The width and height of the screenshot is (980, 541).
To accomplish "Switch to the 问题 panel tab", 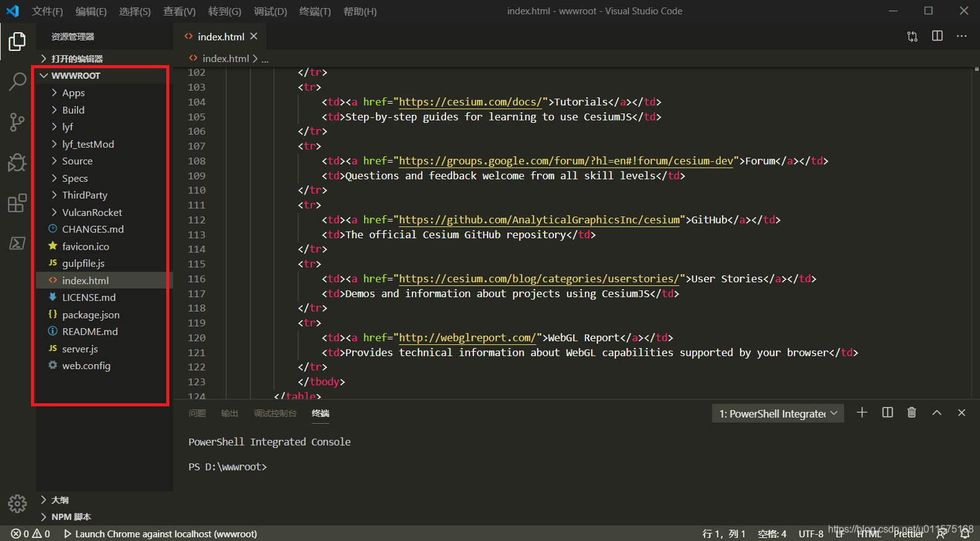I will click(x=197, y=413).
